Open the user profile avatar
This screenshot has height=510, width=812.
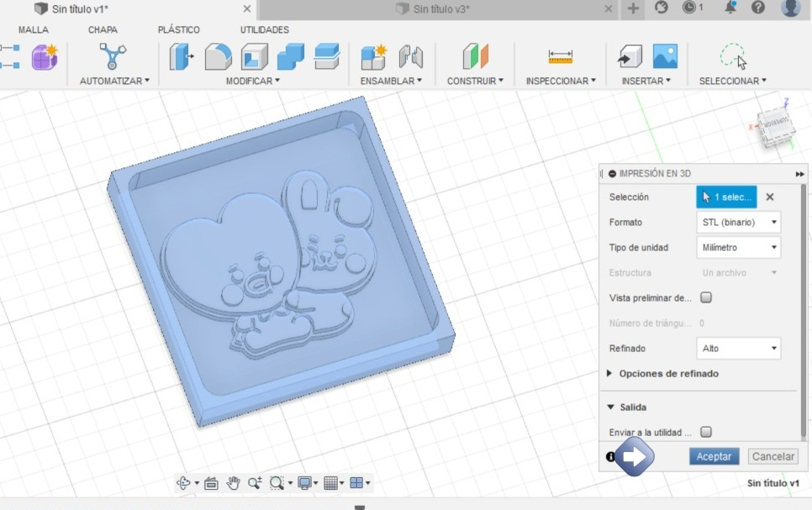click(790, 8)
